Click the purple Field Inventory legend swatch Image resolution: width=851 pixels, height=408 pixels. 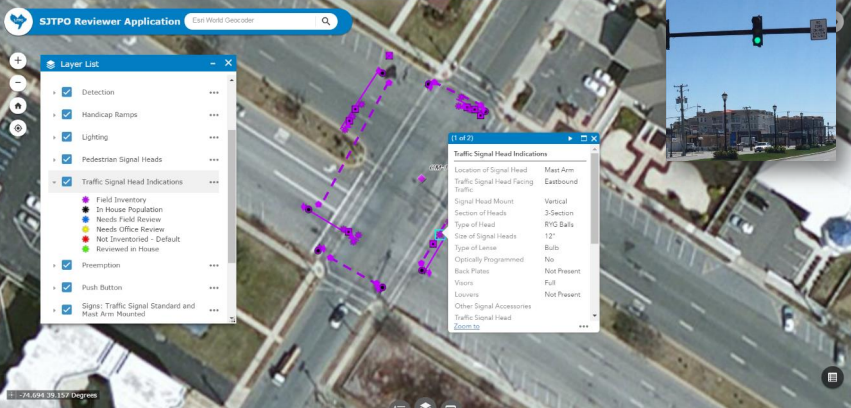[x=85, y=200]
